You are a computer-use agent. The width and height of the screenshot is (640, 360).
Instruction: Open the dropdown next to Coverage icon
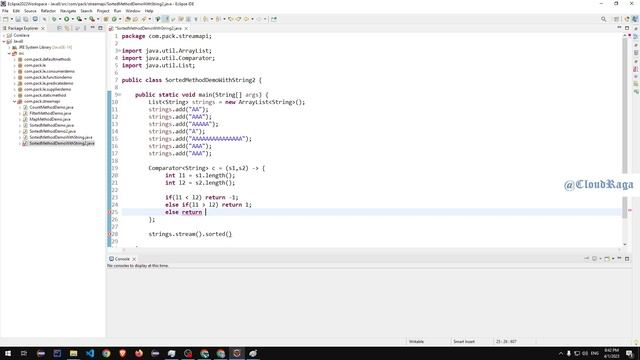(85, 19)
